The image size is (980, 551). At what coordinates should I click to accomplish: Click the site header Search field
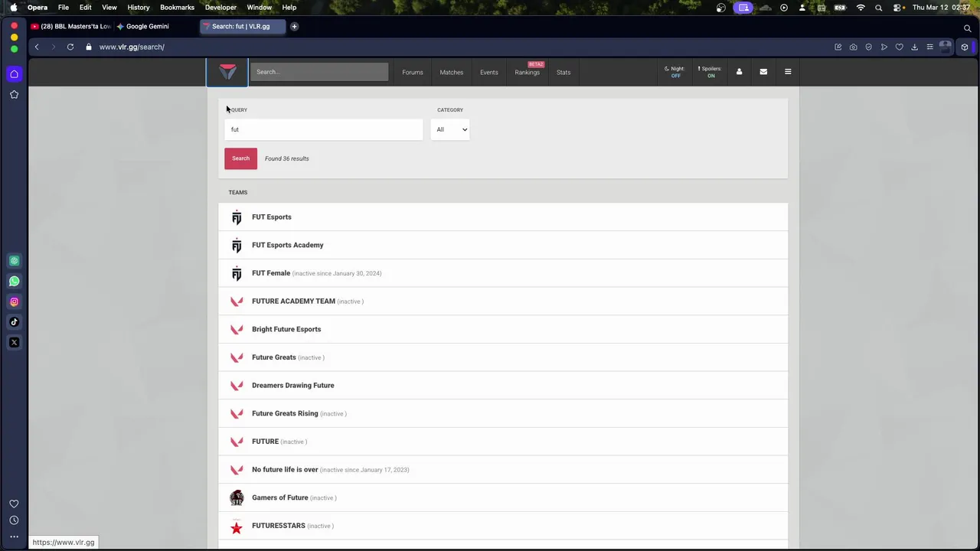319,72
